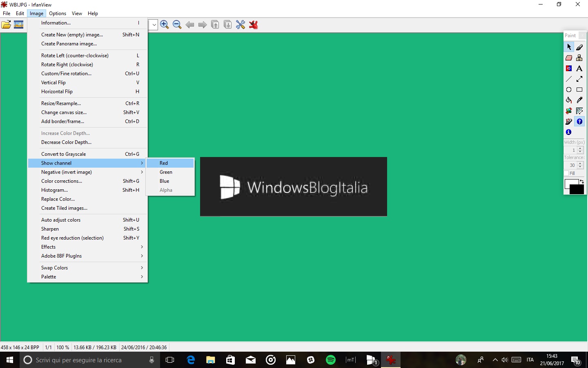Choose Green channel from submenu

point(171,172)
